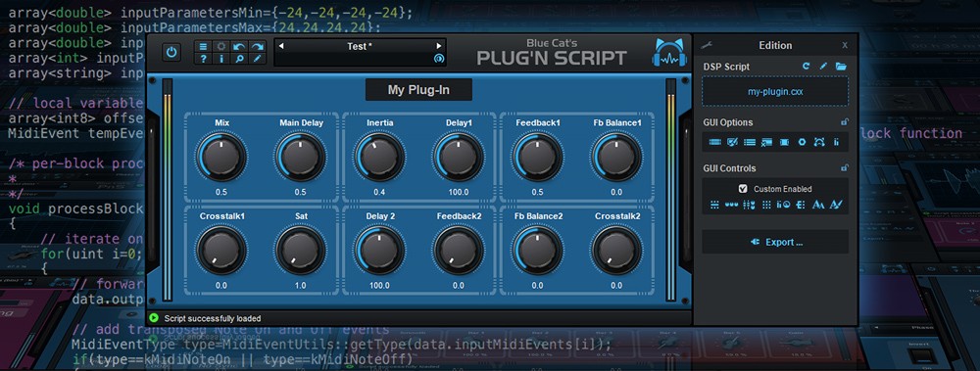This screenshot has width=980, height=371.
Task: Click the Feedback1 knob
Action: click(537, 158)
